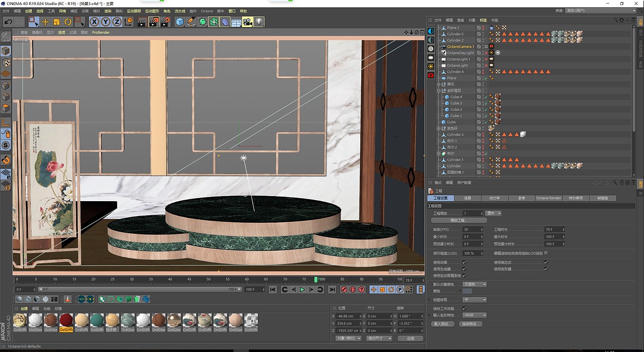
Task: Open the 绝对尺寸 size mode dropdown
Action: [379, 338]
